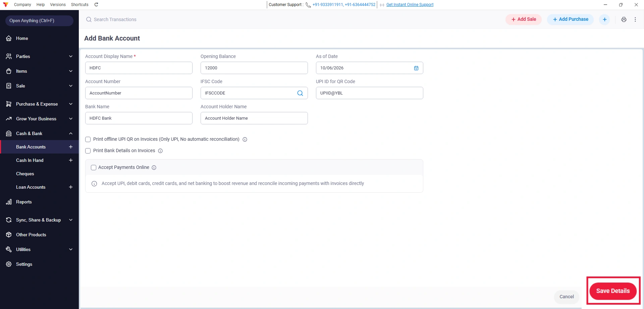
Task: Open Get Instant Online Support link
Action: [410, 5]
